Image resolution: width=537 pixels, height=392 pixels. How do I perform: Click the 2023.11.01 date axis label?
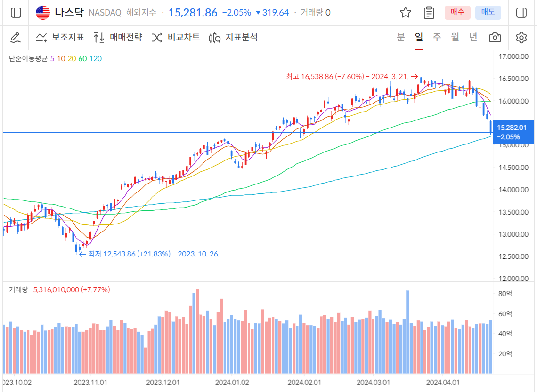[90, 383]
